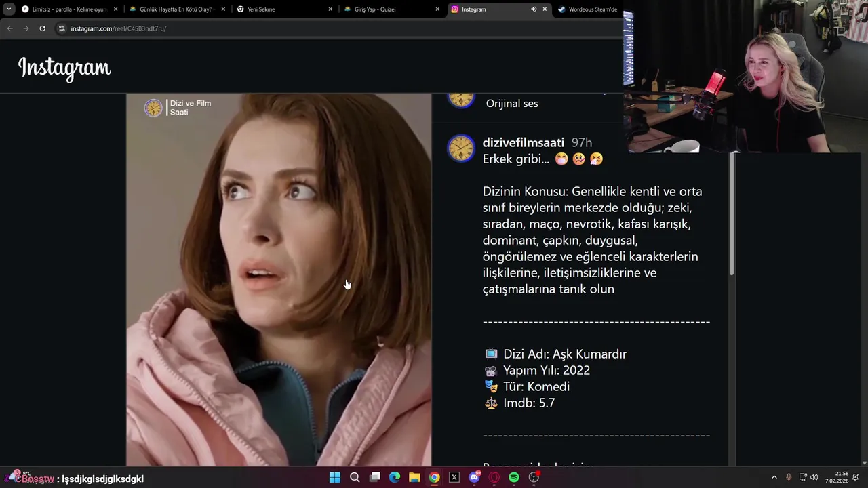Click the caption text Erkek gribi...
The width and height of the screenshot is (868, 488).
516,159
